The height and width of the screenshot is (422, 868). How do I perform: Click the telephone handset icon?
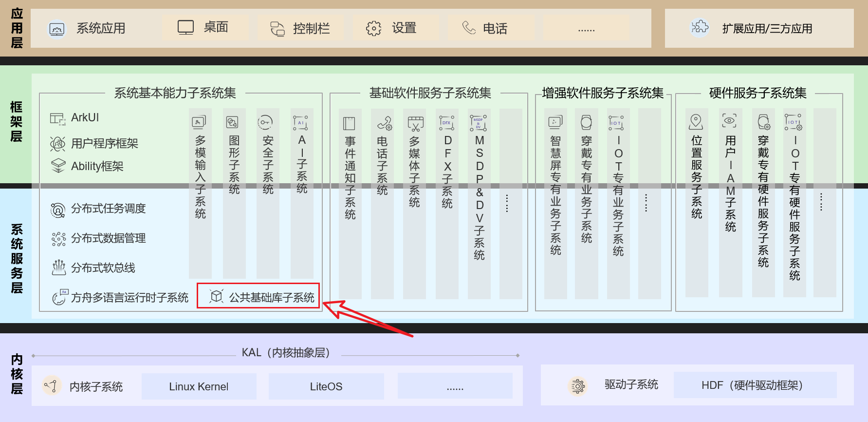(468, 28)
